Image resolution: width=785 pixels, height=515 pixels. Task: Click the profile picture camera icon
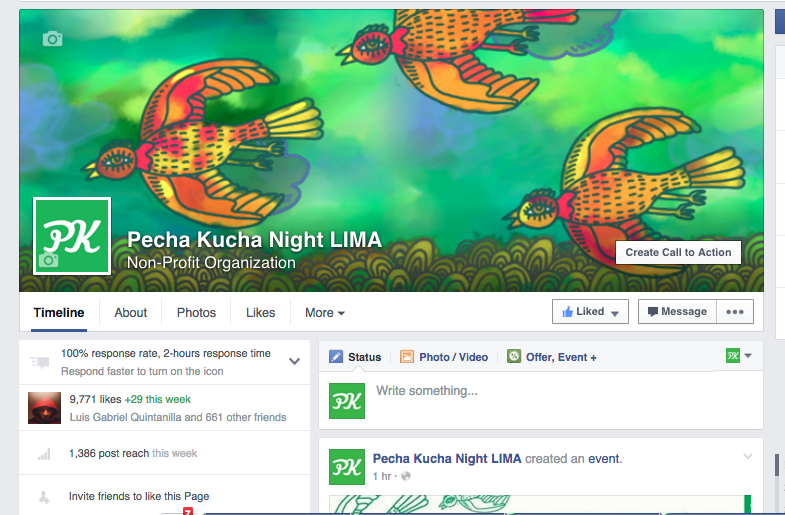tap(49, 260)
